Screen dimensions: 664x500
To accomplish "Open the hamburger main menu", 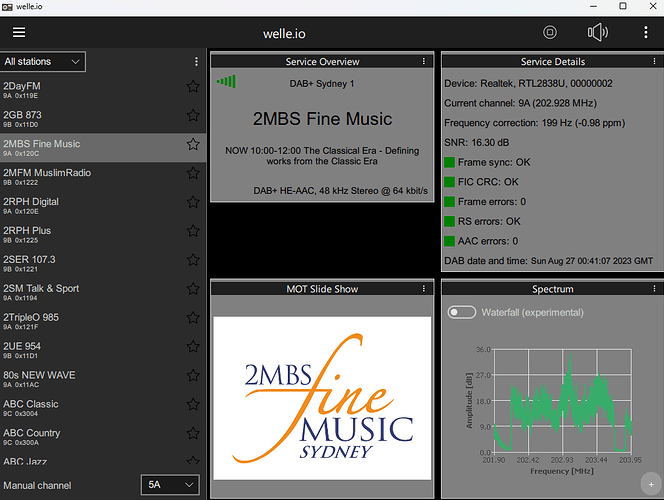I will click(x=19, y=32).
